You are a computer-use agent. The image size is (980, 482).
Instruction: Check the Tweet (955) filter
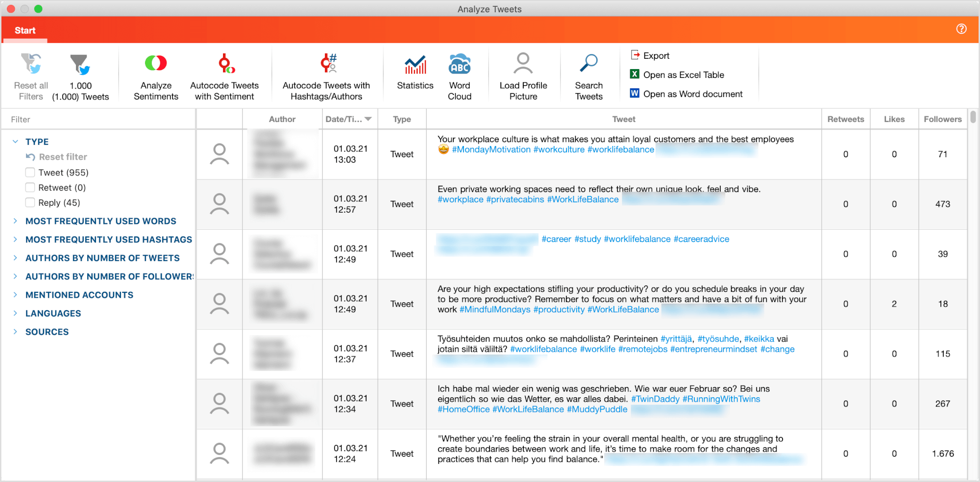[29, 172]
